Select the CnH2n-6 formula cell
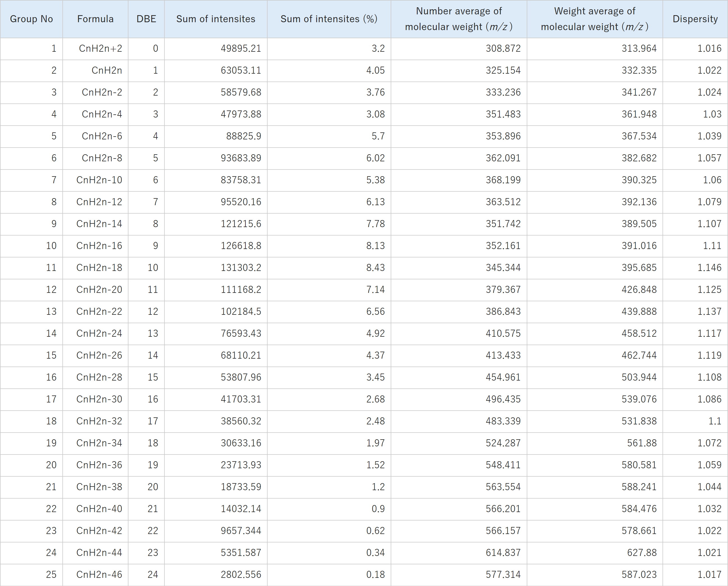This screenshot has width=728, height=586. 96,136
